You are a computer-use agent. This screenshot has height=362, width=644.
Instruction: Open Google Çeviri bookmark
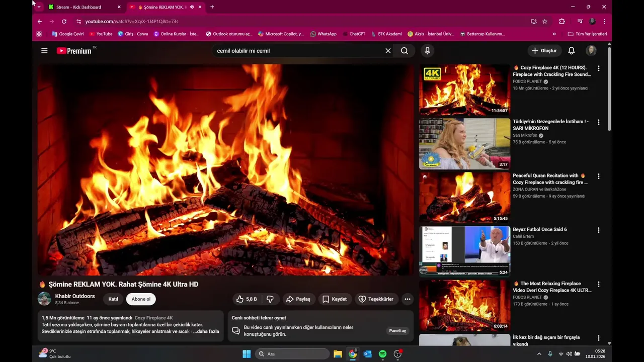(x=68, y=34)
